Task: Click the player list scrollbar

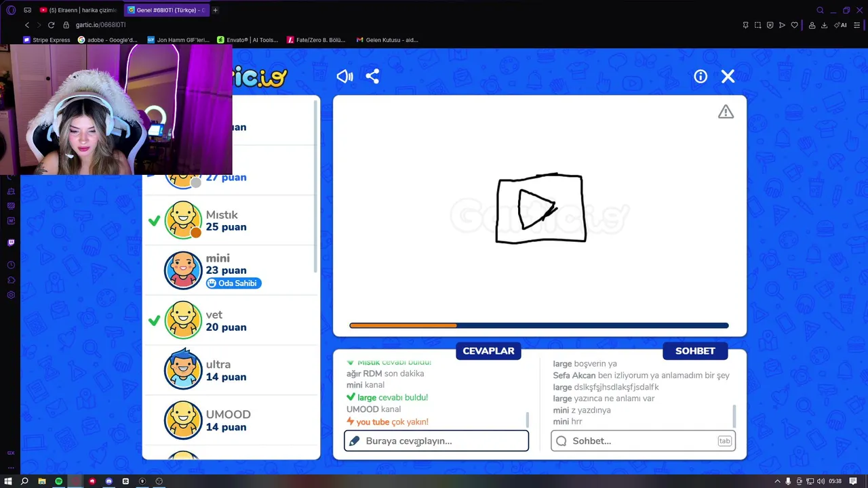Action: tap(315, 186)
